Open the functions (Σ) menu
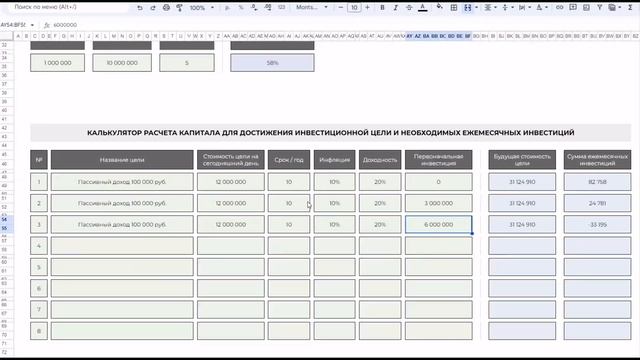Image resolution: width=640 pixels, height=360 pixels. tap(630, 7)
